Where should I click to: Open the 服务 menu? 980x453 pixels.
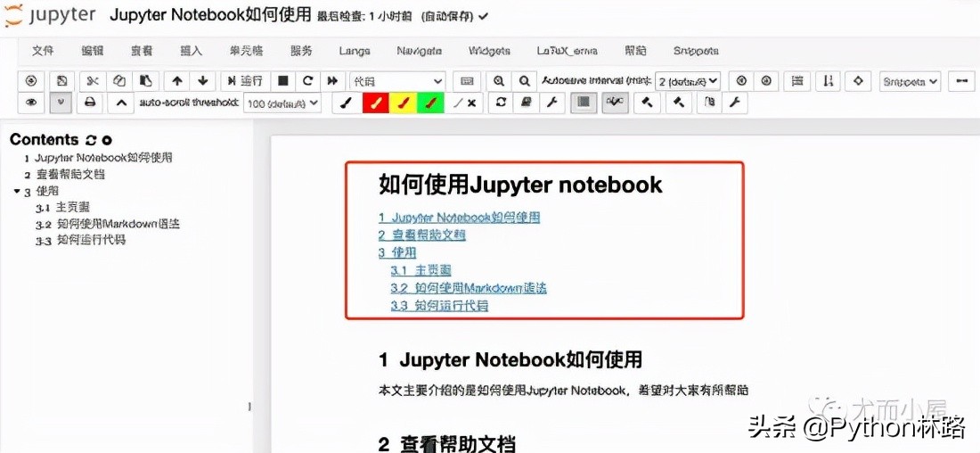pyautogui.click(x=301, y=52)
